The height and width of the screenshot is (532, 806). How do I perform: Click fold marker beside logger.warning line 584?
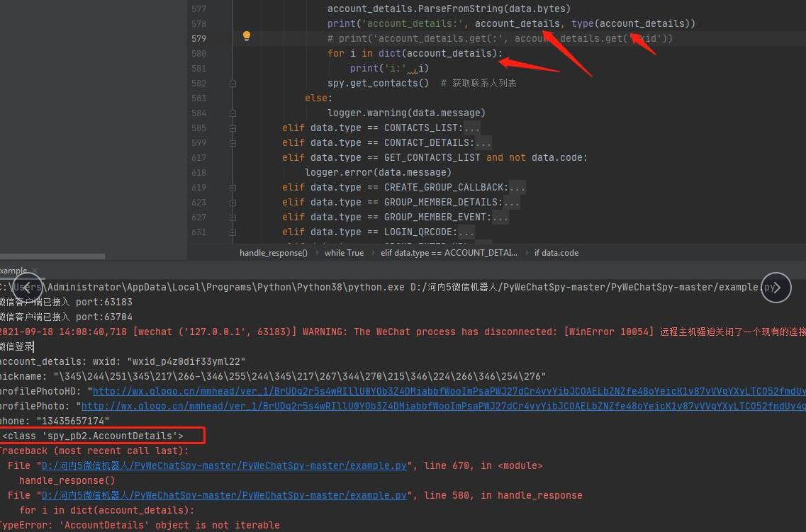pos(233,113)
